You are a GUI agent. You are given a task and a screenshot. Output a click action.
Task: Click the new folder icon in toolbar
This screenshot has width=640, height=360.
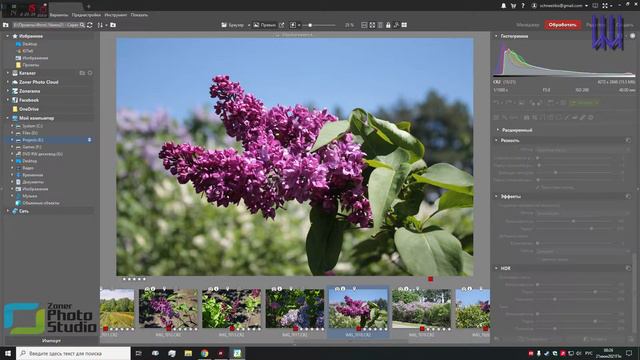coord(113,25)
